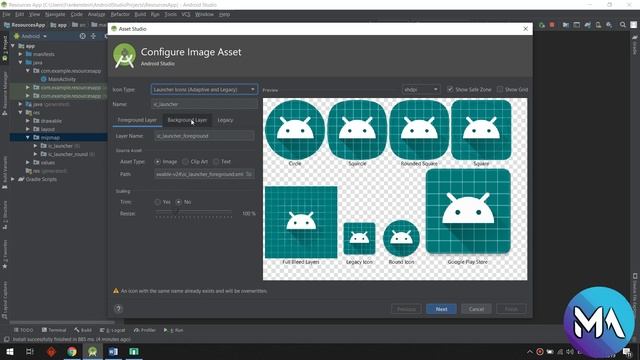This screenshot has height=360, width=640.
Task: Click the Next button
Action: click(441, 309)
